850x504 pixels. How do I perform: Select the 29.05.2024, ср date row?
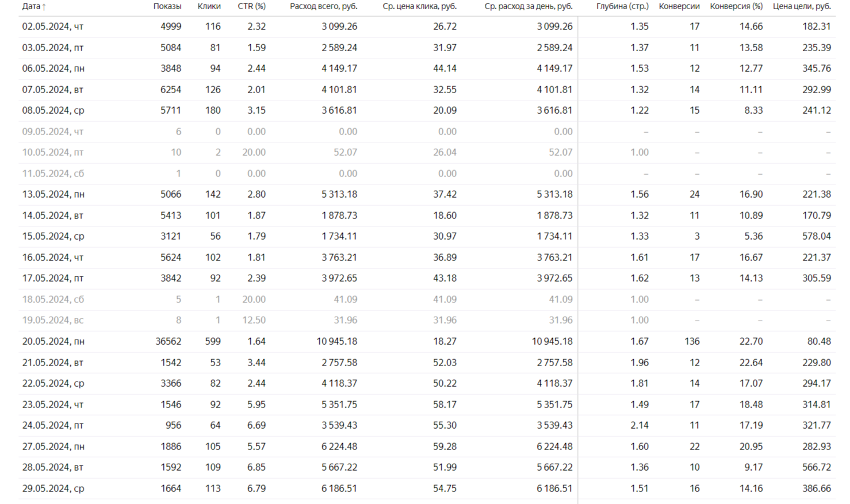point(427,488)
